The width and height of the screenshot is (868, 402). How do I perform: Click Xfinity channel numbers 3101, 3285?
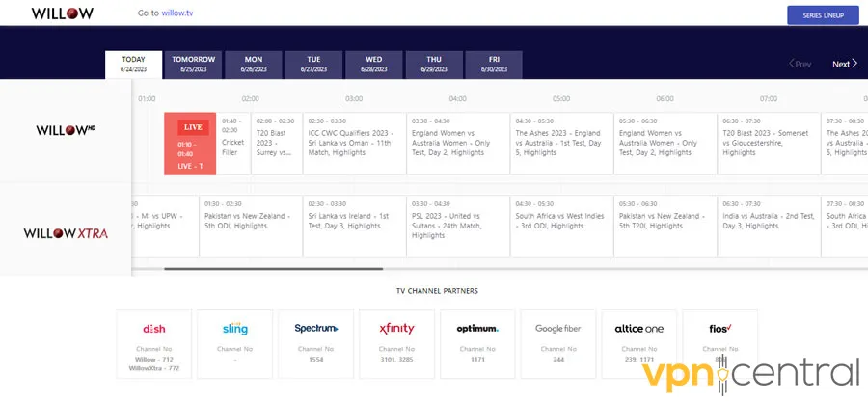coord(397,360)
